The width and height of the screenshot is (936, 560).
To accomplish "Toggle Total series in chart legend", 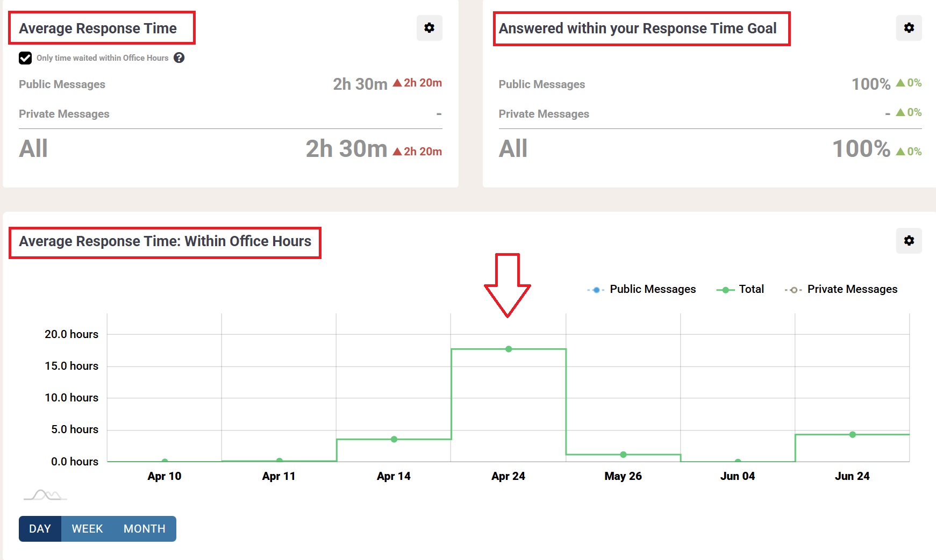I will coord(740,289).
